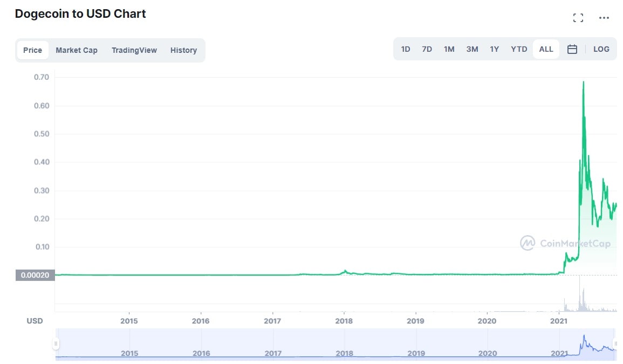Click the 0.40 y-axis value
623x364 pixels.
coord(42,162)
